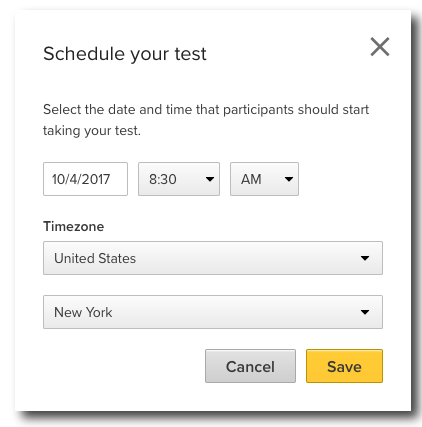Click the New York text in Timezone
The width and height of the screenshot is (422, 427).
(83, 312)
